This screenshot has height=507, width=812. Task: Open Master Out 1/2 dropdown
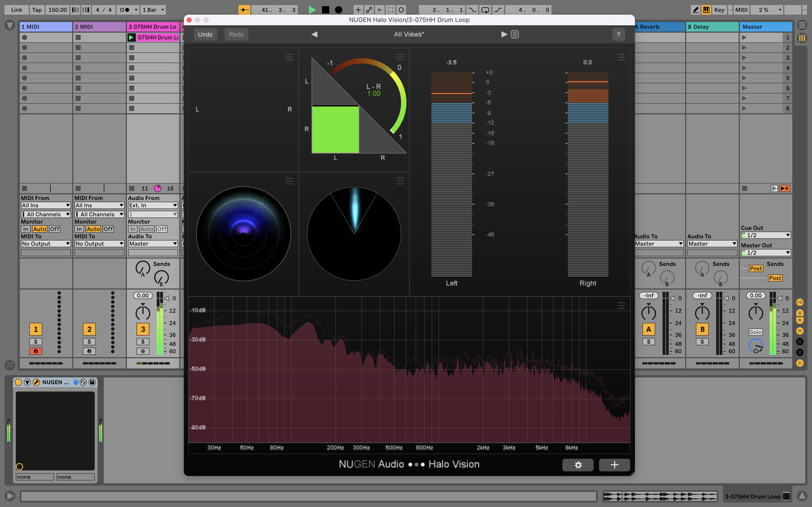[765, 252]
